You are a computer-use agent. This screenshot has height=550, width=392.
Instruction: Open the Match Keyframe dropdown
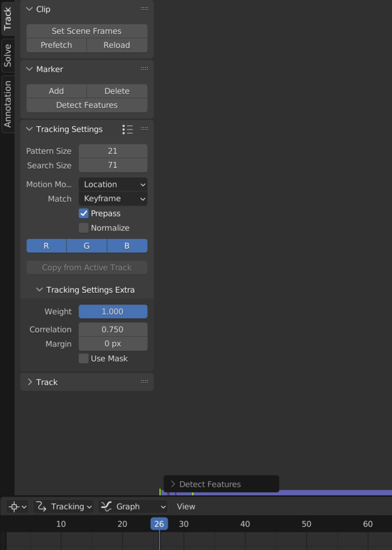click(x=113, y=199)
